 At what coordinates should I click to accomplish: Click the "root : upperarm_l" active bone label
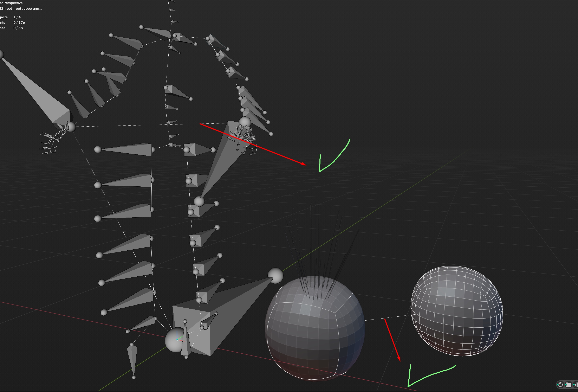28,8
